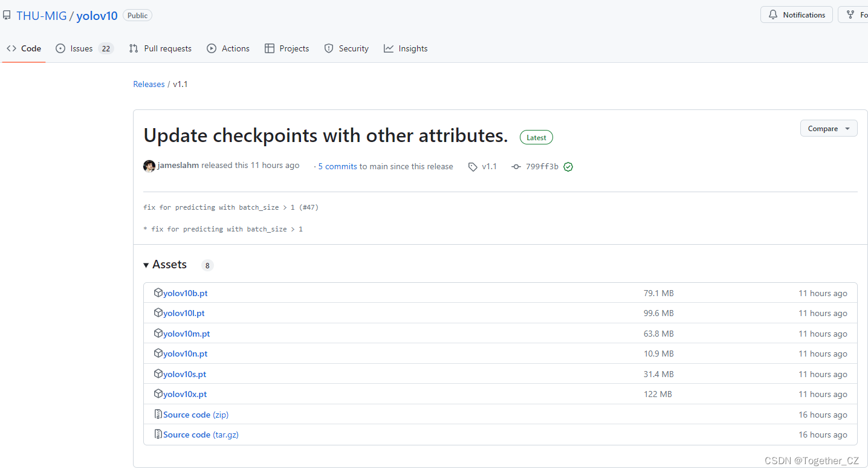The width and height of the screenshot is (868, 472).
Task: Collapse the Assets section
Action: (x=165, y=265)
